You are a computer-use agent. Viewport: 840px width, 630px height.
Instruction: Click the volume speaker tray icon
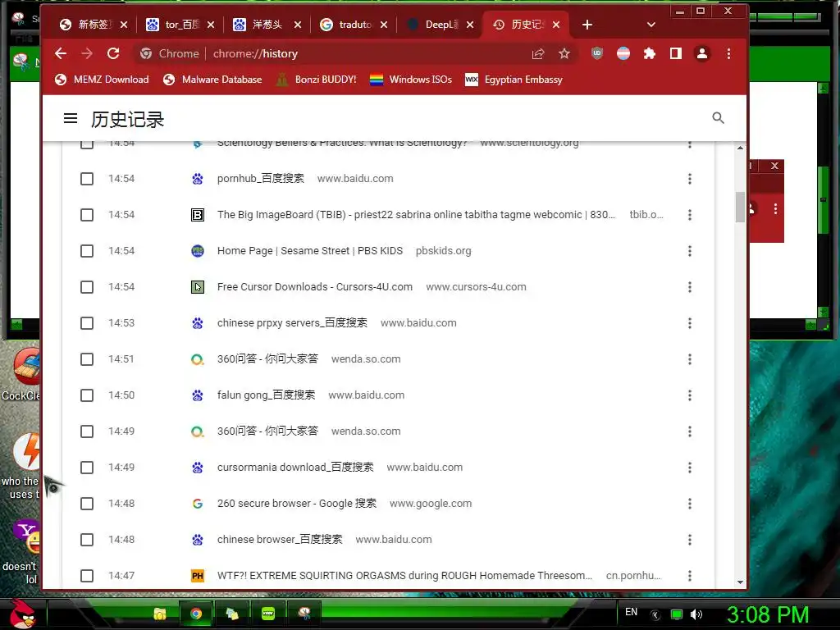tap(696, 614)
